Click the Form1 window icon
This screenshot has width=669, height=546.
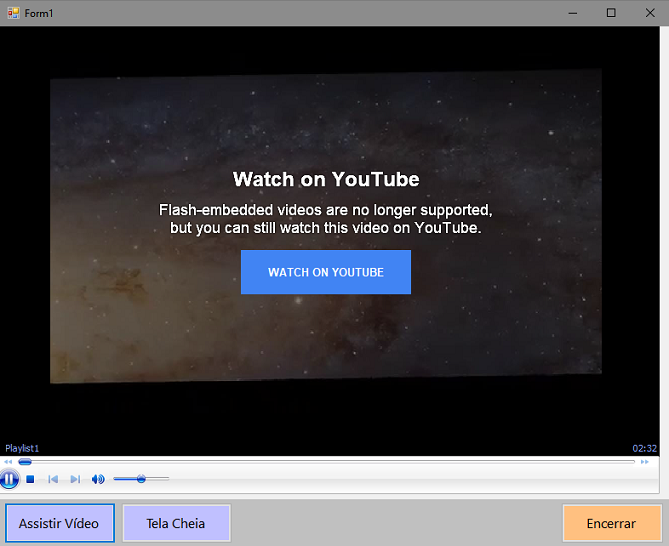pyautogui.click(x=13, y=13)
